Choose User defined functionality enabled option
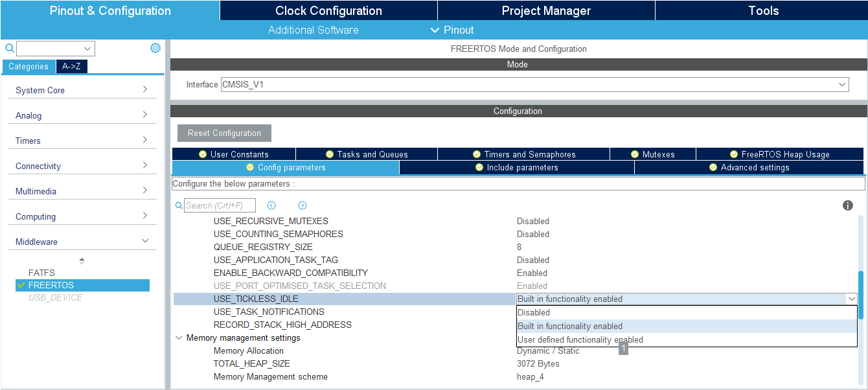Image resolution: width=868 pixels, height=390 pixels. point(687,339)
